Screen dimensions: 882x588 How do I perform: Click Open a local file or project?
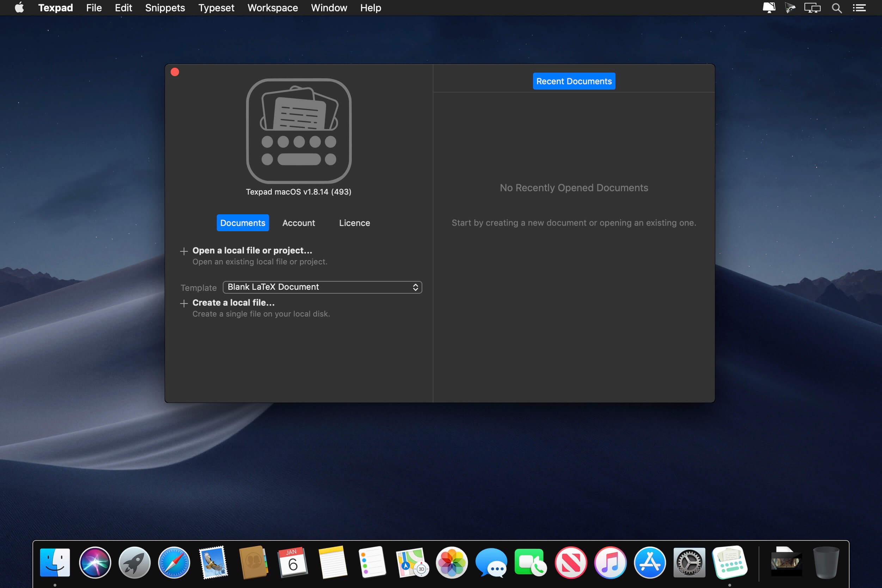click(x=252, y=250)
